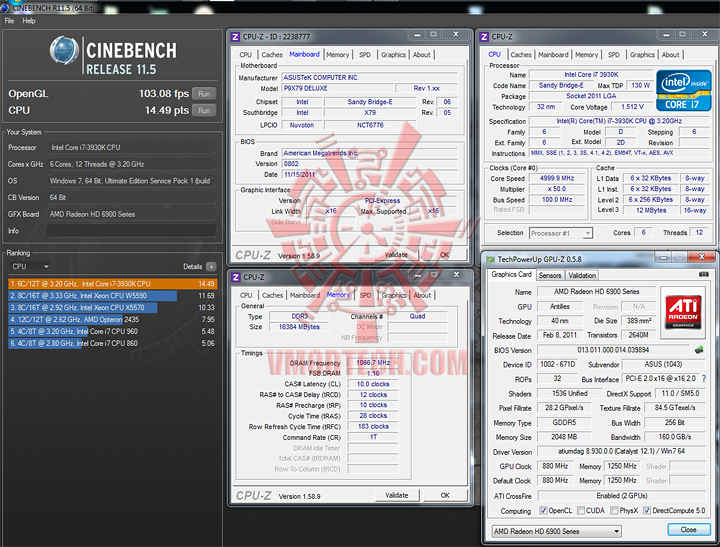Click the Multiplier x 50.0 value

coord(557,189)
